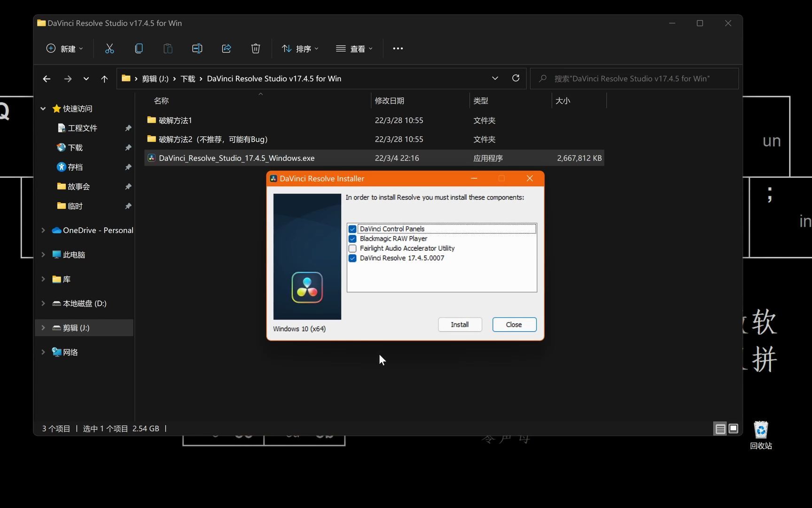Viewport: 812px width, 508px height.
Task: Open the three-dots more options menu
Action: click(x=398, y=48)
